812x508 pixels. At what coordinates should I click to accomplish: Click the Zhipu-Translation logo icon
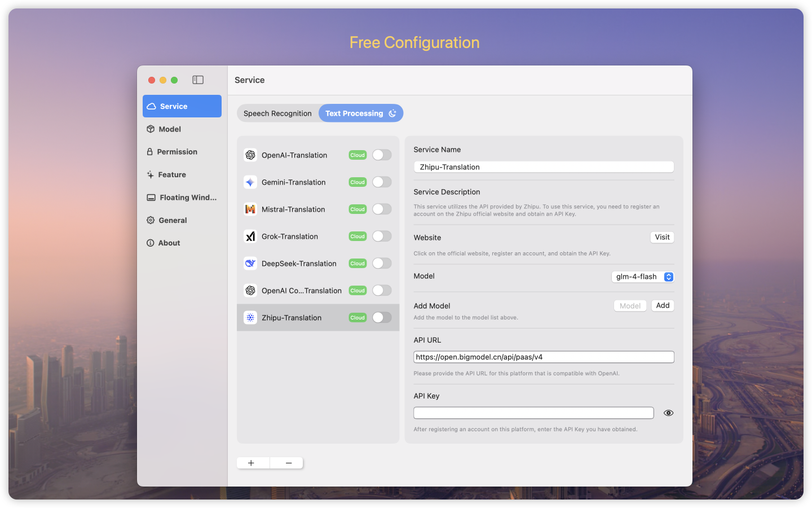[x=250, y=318]
